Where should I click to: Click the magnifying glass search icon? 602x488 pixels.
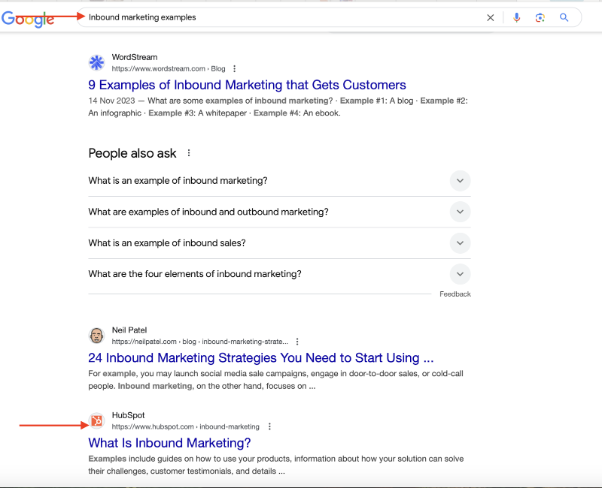point(564,17)
